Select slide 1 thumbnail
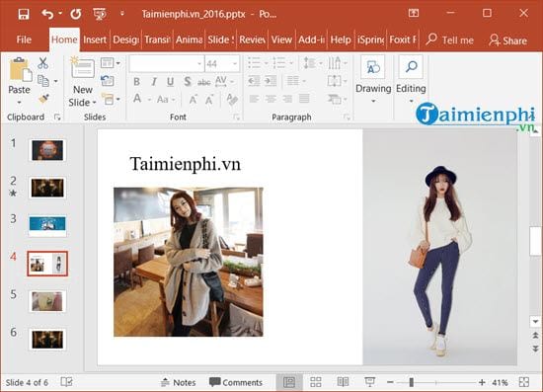 [x=47, y=150]
